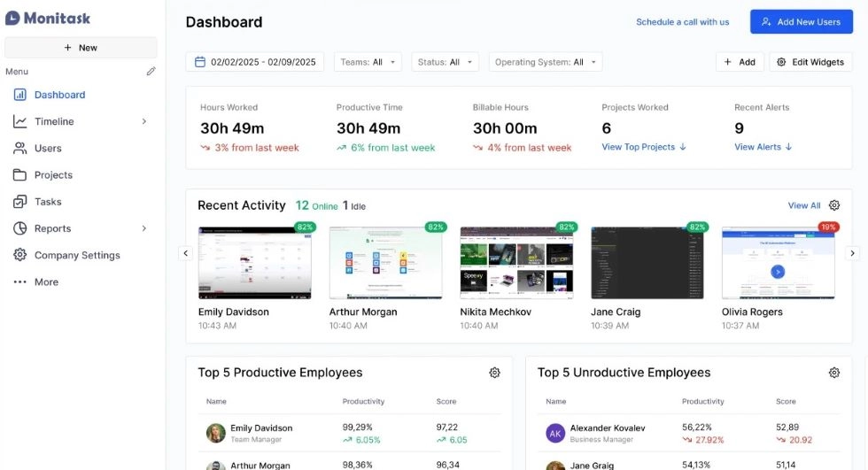Click gear icon on Unproductive Employees widget
Screen dimensions: 868x470
833,373
